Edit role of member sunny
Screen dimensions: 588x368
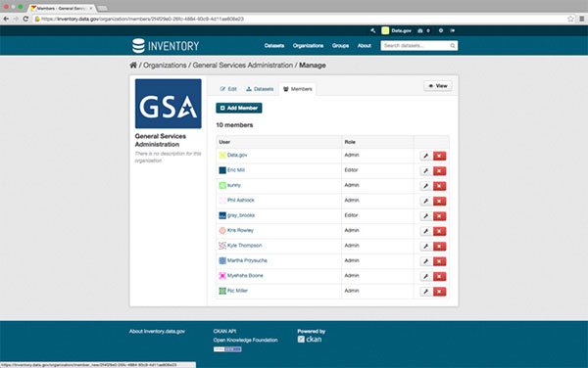(425, 186)
